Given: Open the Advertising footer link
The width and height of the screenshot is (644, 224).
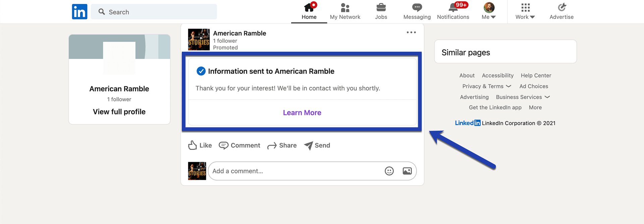Looking at the screenshot, I should pyautogui.click(x=474, y=97).
